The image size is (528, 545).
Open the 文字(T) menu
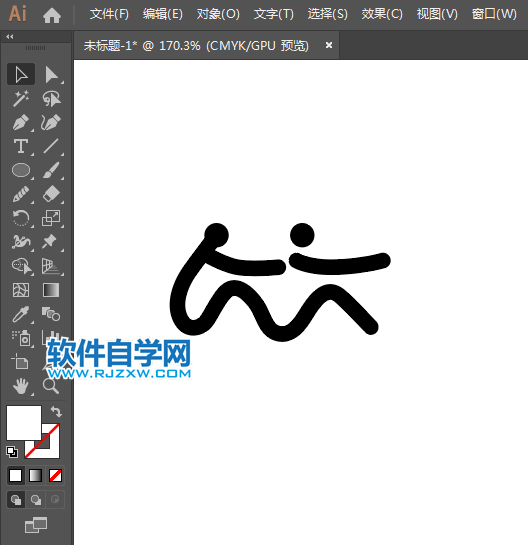tap(274, 14)
